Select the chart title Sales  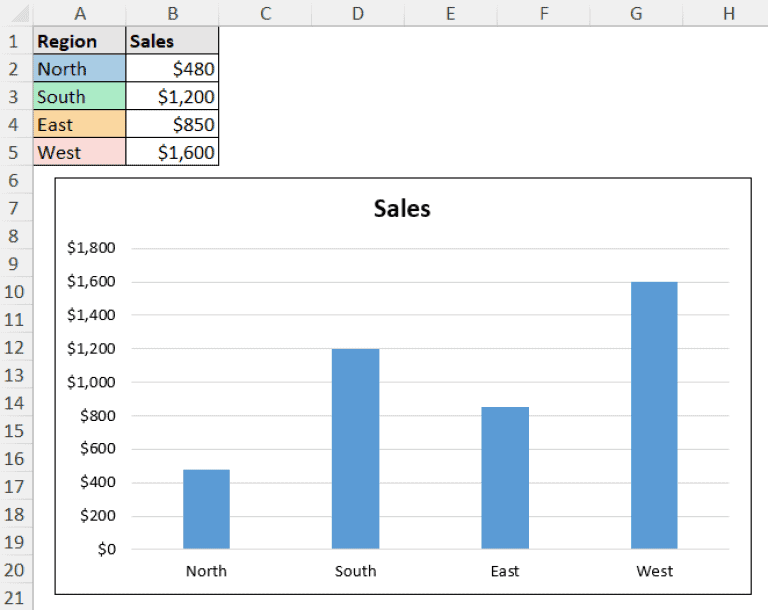click(x=402, y=208)
